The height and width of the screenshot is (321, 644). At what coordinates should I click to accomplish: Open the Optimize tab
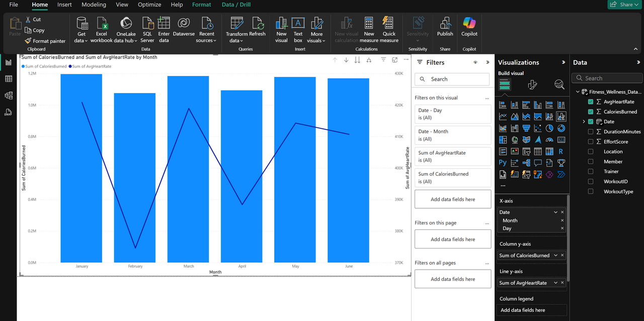(149, 5)
